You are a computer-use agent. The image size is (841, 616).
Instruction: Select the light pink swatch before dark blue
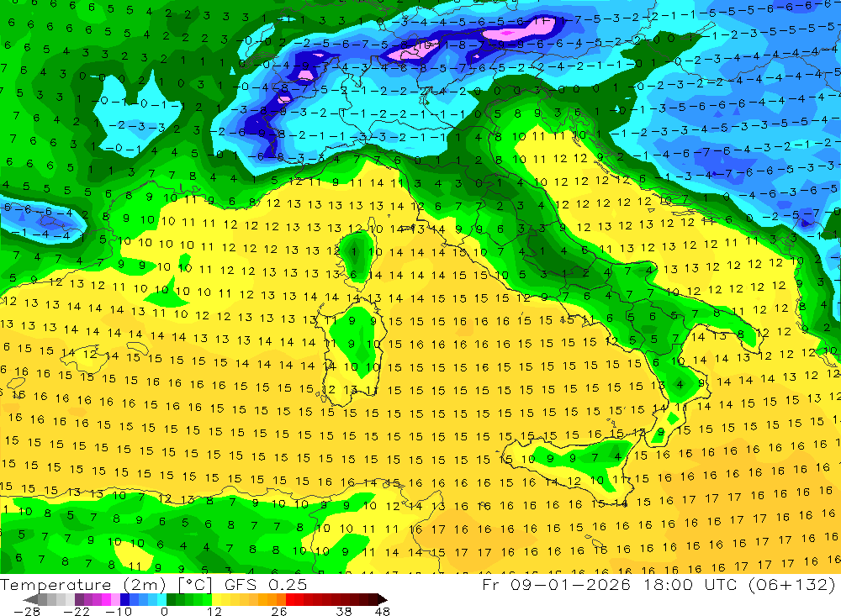click(116, 599)
